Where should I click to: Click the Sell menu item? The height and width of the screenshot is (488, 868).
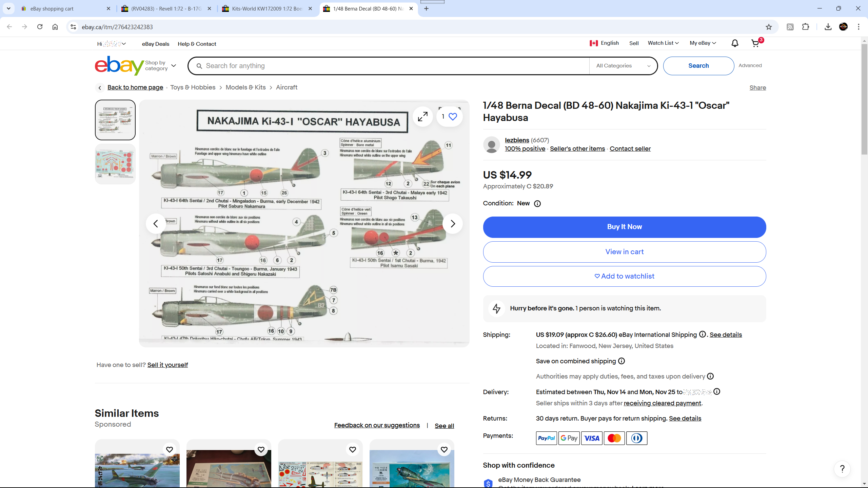tap(634, 43)
